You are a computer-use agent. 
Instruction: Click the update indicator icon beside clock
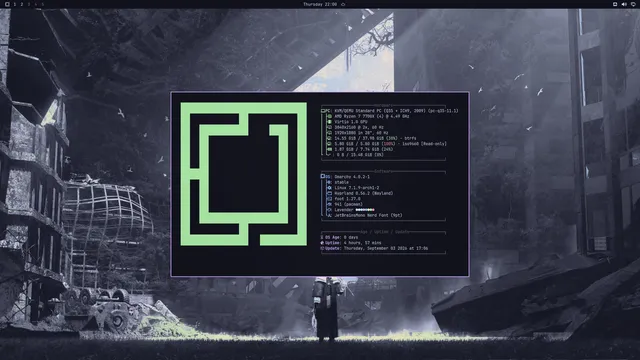343,4
